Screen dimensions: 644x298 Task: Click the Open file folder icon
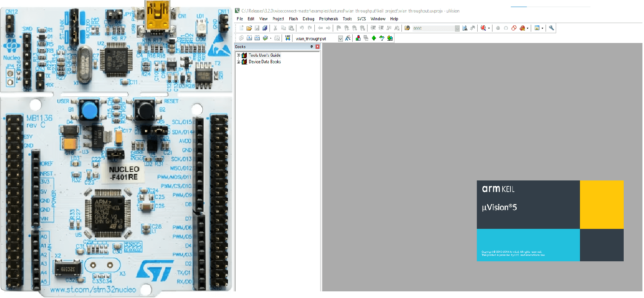pyautogui.click(x=249, y=28)
